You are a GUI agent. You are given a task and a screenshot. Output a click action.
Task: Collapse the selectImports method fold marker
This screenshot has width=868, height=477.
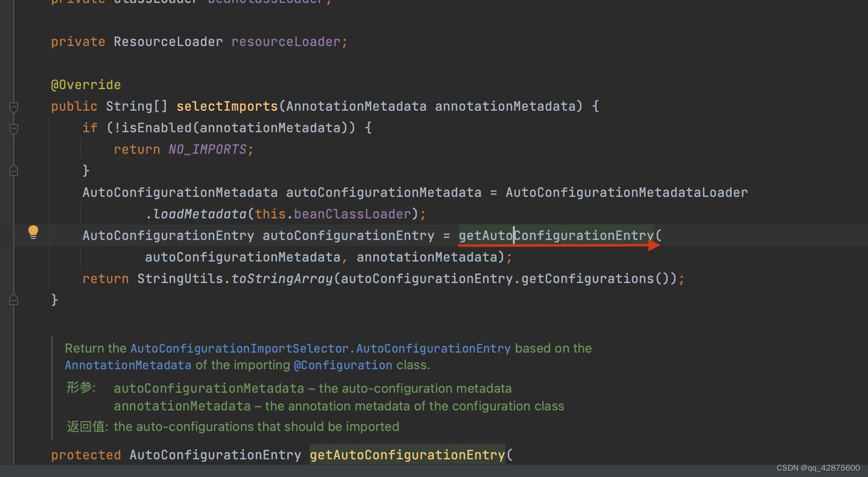(14, 107)
